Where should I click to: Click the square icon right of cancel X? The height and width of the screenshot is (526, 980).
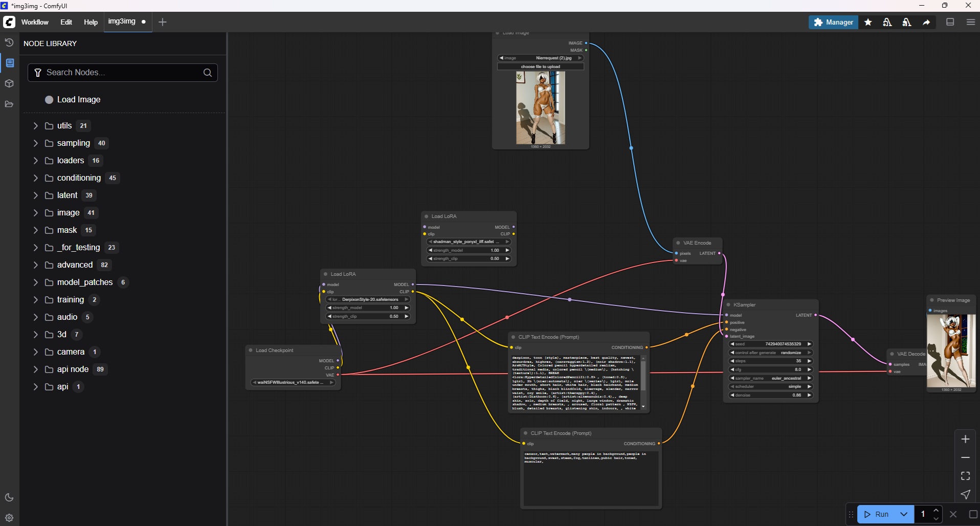point(973,514)
